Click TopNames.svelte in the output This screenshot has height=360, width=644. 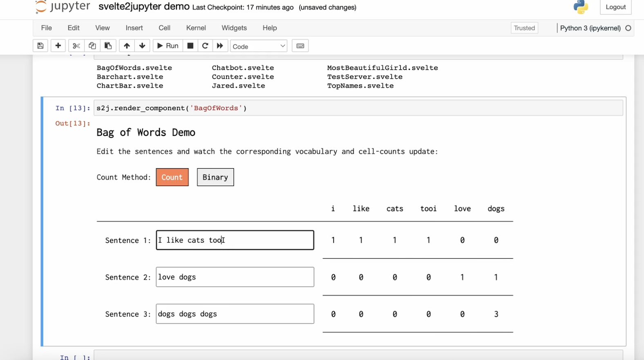(x=360, y=86)
